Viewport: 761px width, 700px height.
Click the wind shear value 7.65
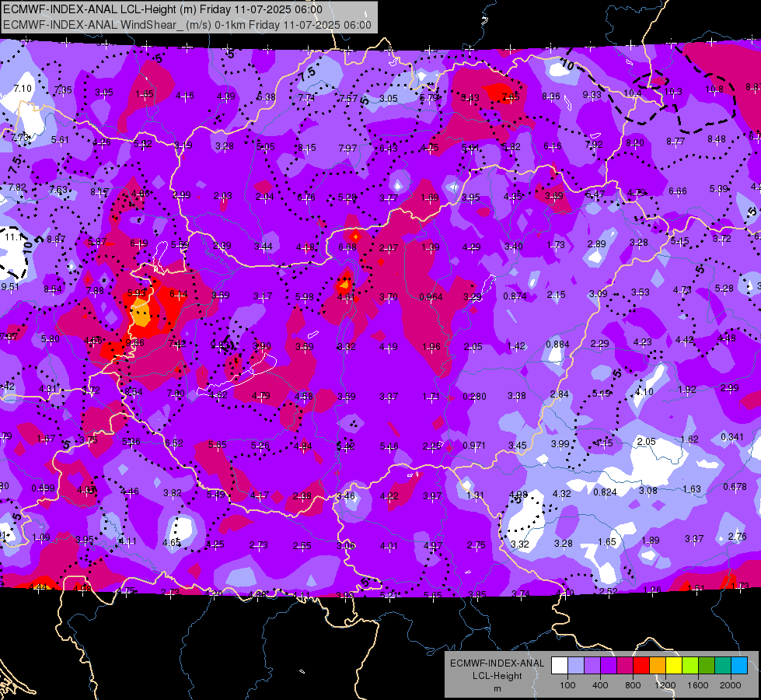point(511,97)
